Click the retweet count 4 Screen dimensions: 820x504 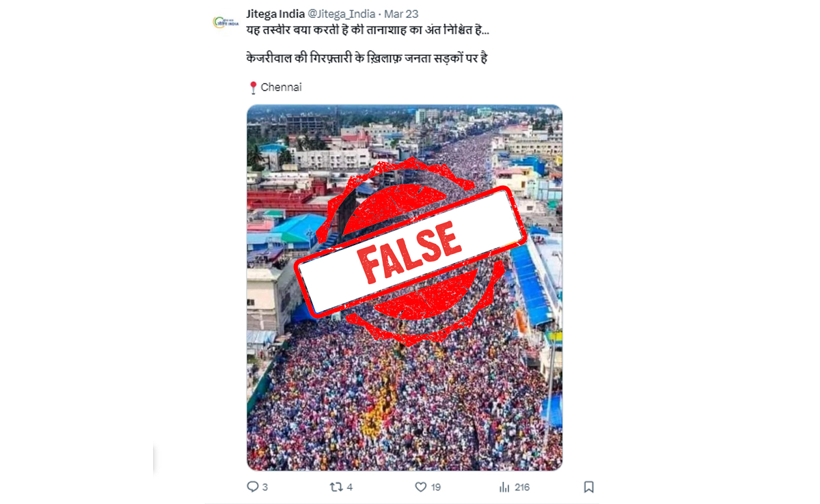(x=349, y=487)
